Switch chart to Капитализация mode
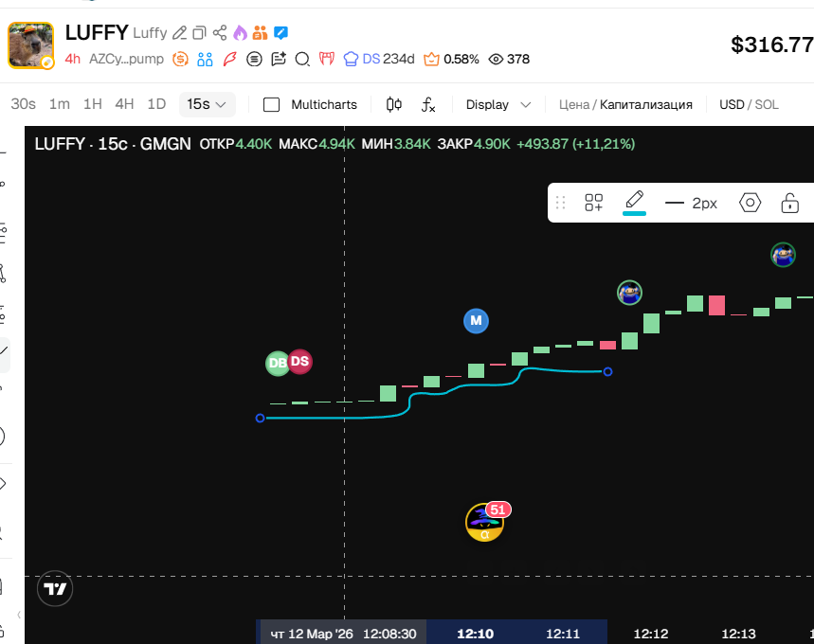This screenshot has height=644, width=814. (646, 105)
